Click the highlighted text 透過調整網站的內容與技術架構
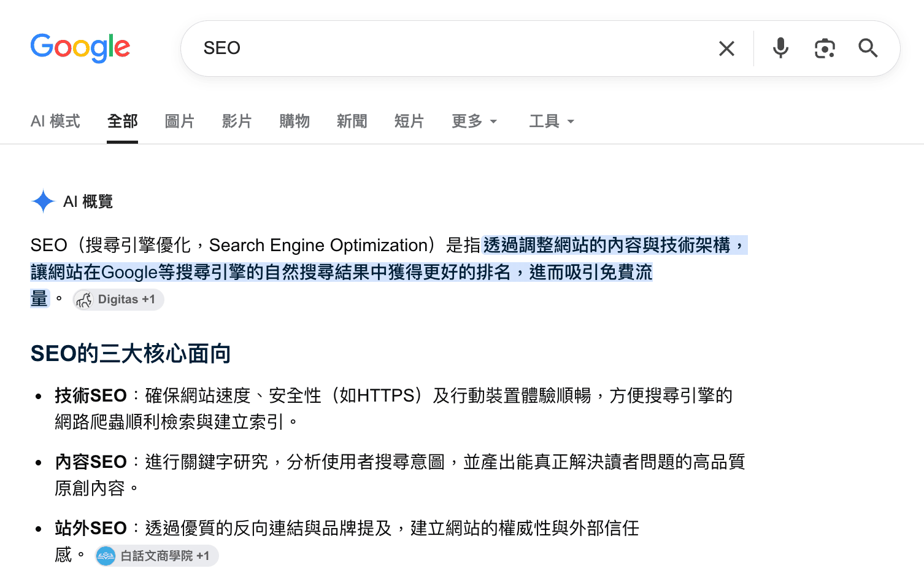 pyautogui.click(x=607, y=245)
